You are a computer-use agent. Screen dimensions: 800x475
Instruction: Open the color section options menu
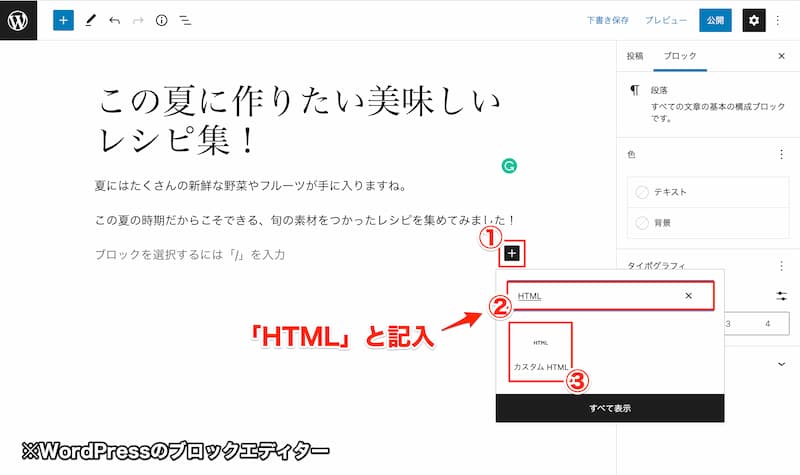click(x=781, y=154)
